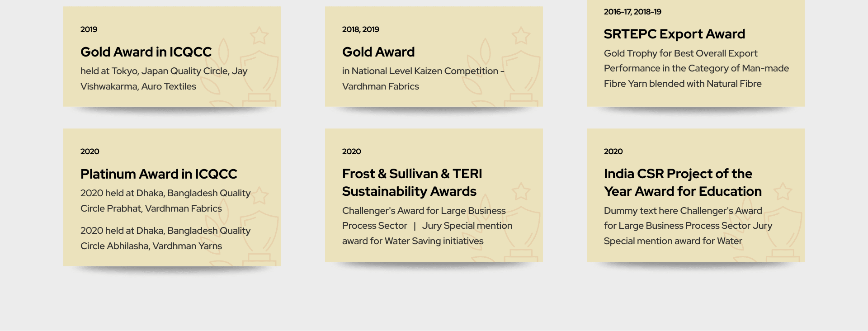The height and width of the screenshot is (331, 868).
Task: Click India CSR Project of the Year heading
Action: tap(683, 183)
